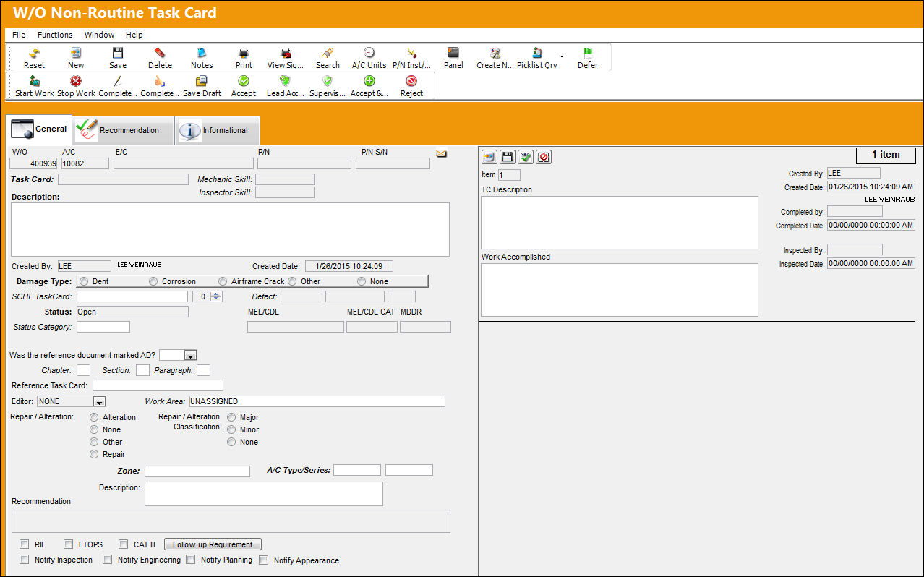The image size is (924, 577).
Task: Click the Reset toolbar icon
Action: [34, 53]
